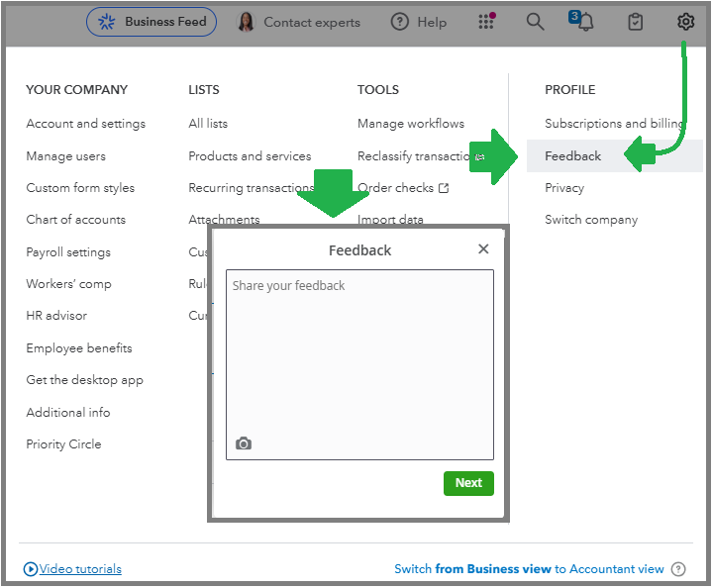
Task: Open Additional info
Action: [68, 412]
